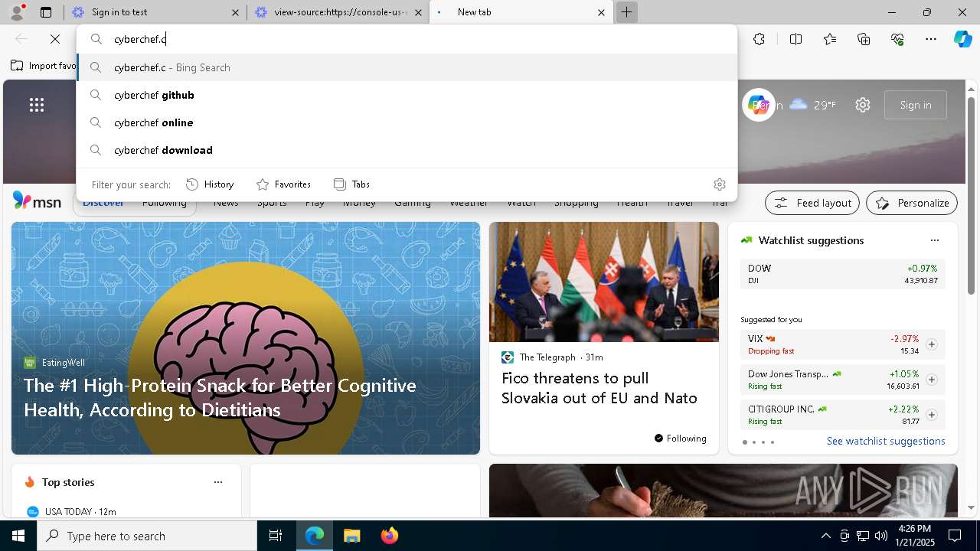Open the notification center icon

pyautogui.click(x=955, y=536)
